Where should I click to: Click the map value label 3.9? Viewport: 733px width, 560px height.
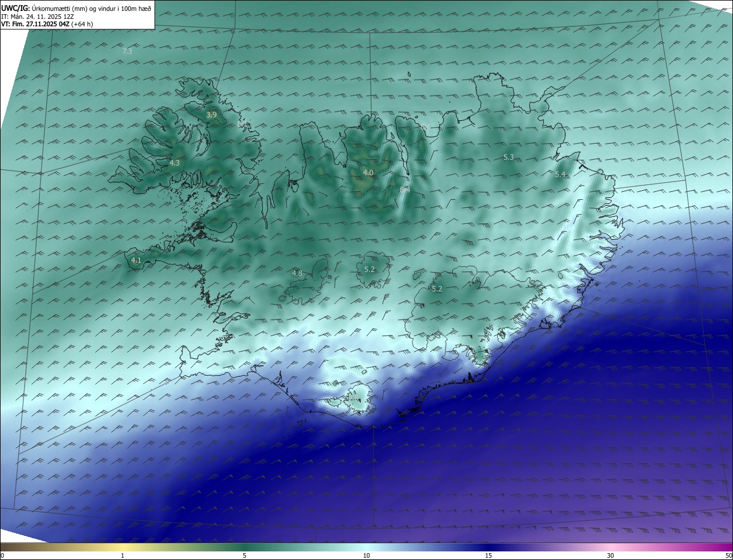coord(211,115)
